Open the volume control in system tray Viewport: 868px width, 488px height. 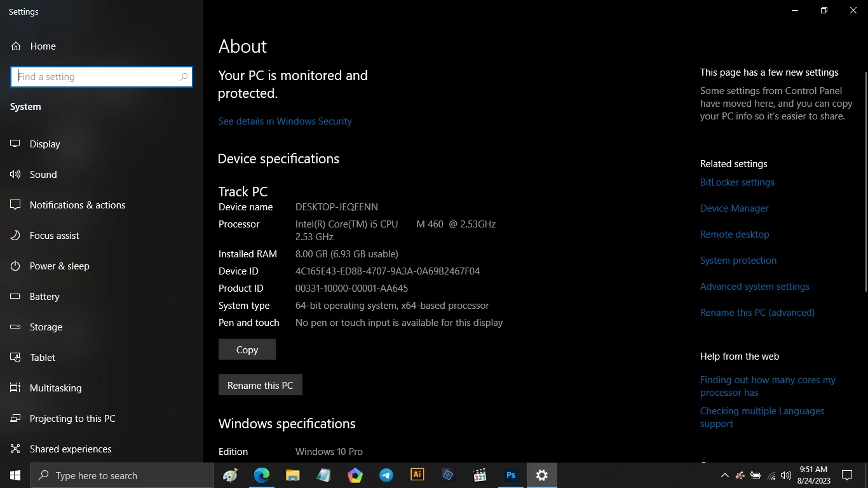[786, 475]
